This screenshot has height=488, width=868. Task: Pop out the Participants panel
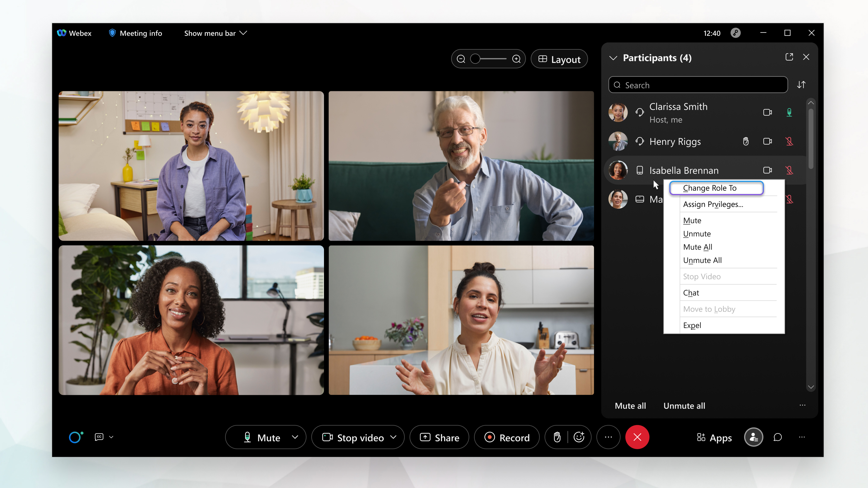pyautogui.click(x=789, y=57)
